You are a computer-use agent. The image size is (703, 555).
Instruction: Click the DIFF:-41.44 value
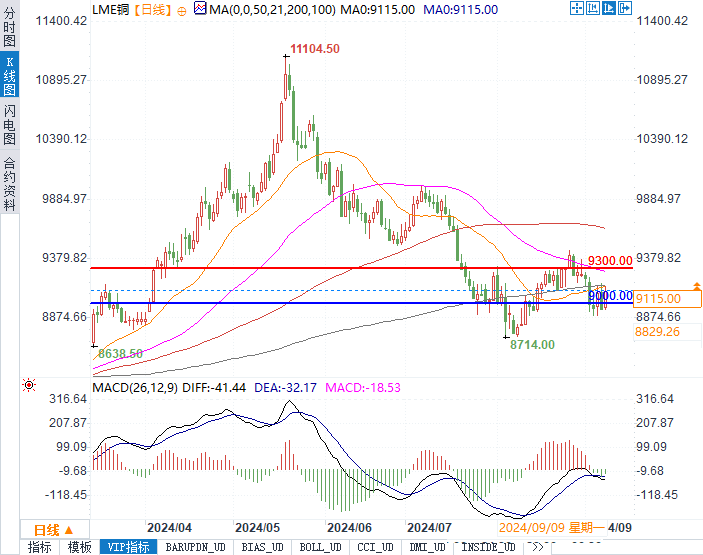[214, 388]
